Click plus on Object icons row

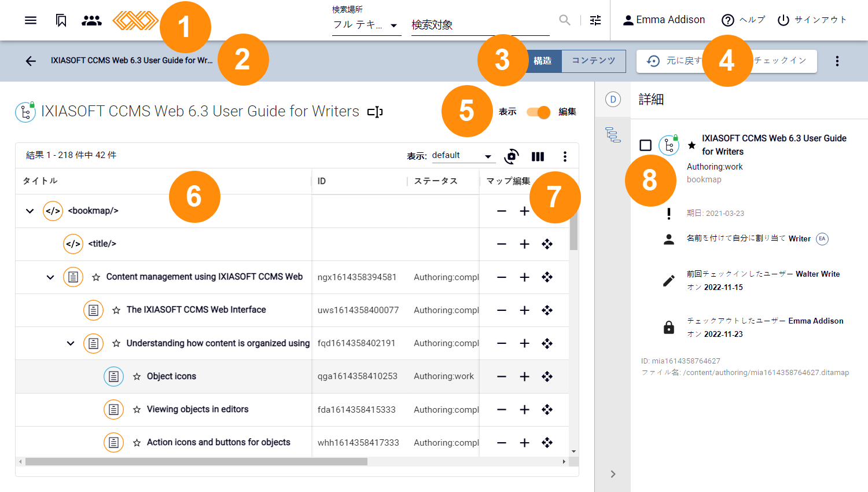524,377
